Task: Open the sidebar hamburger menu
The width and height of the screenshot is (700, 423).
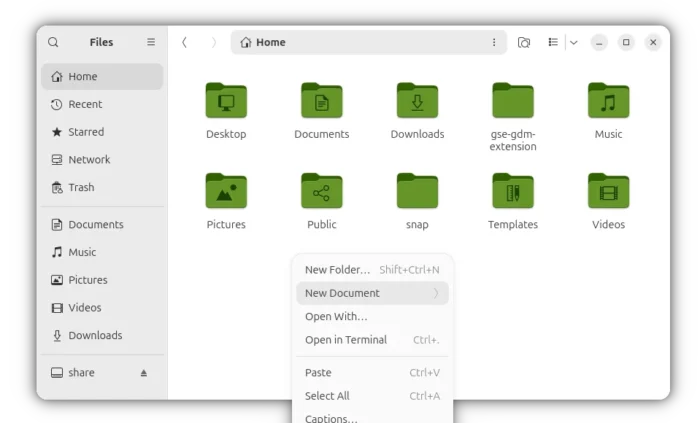Action: point(151,43)
